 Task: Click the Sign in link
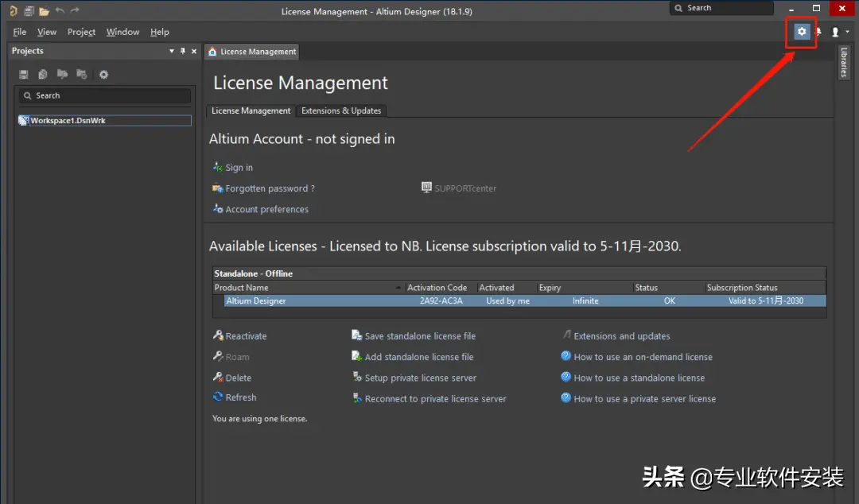[x=239, y=168]
